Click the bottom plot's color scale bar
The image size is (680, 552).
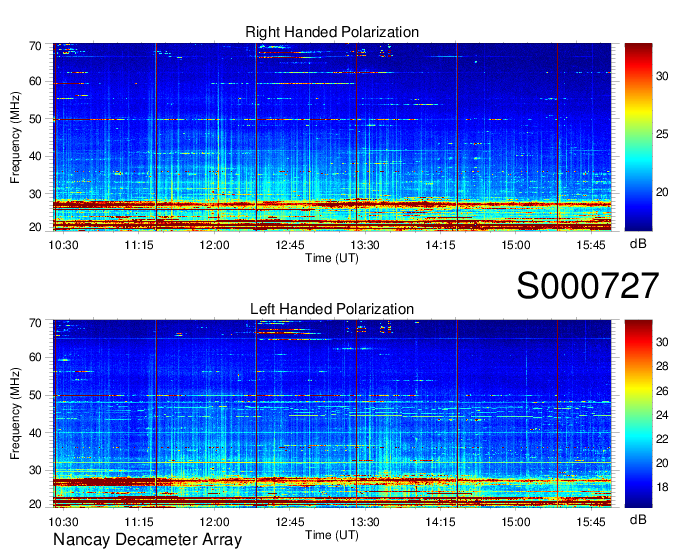click(638, 414)
